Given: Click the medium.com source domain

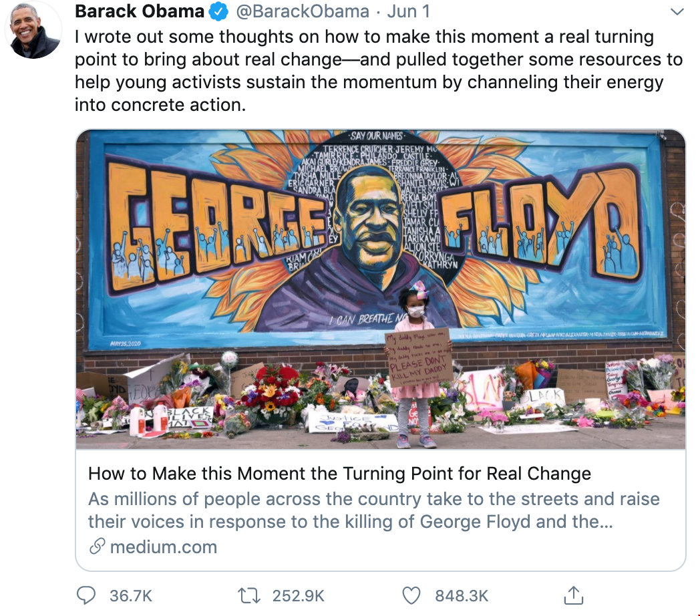Looking at the screenshot, I should click(x=164, y=547).
